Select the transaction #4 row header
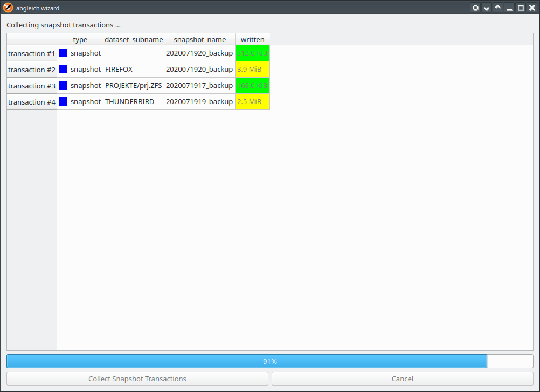Image resolution: width=540 pixels, height=392 pixels. [x=32, y=102]
